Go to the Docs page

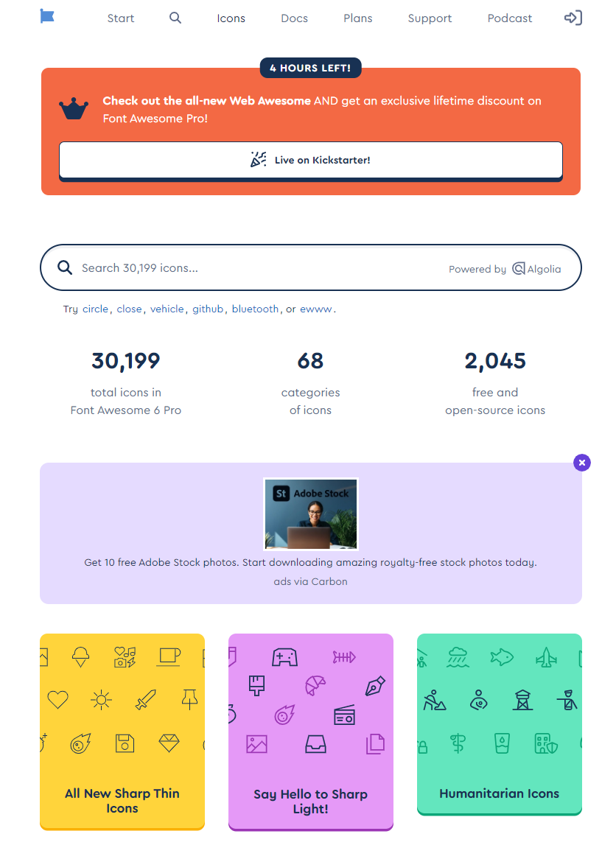pyautogui.click(x=294, y=18)
